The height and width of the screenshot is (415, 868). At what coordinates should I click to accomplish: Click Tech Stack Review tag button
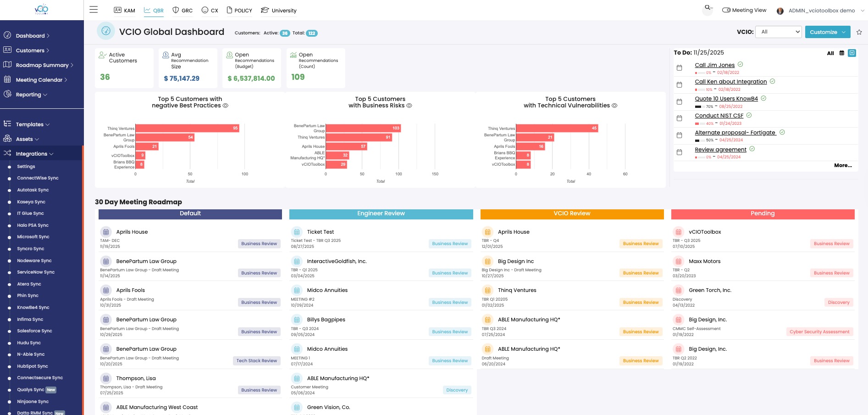pyautogui.click(x=257, y=361)
